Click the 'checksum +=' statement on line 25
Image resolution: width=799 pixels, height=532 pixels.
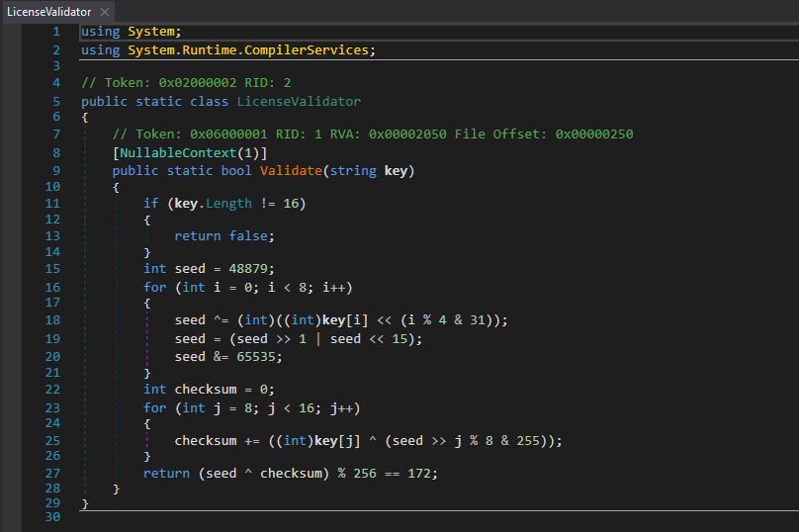click(369, 441)
